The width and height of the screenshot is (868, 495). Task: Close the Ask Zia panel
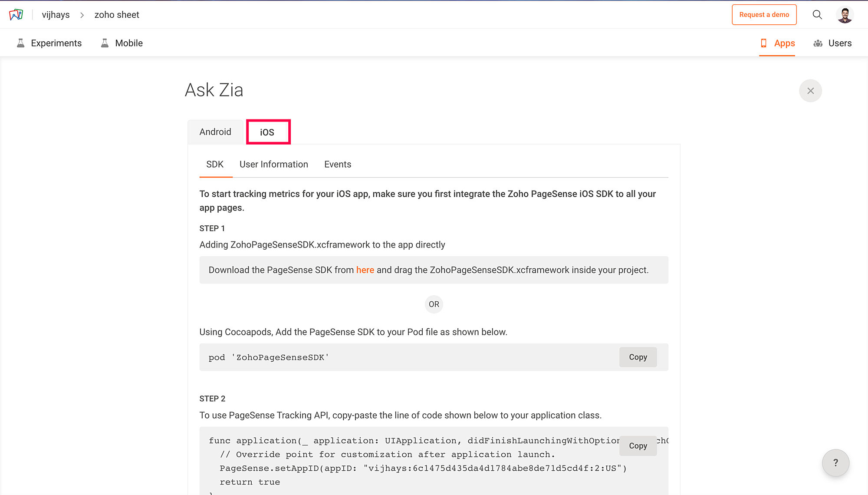(x=810, y=91)
